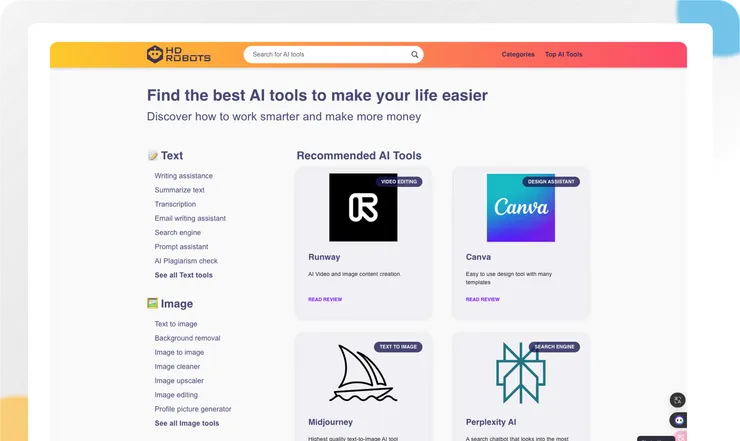Image resolution: width=740 pixels, height=441 pixels.
Task: Select the Writing assistance category
Action: (x=183, y=176)
